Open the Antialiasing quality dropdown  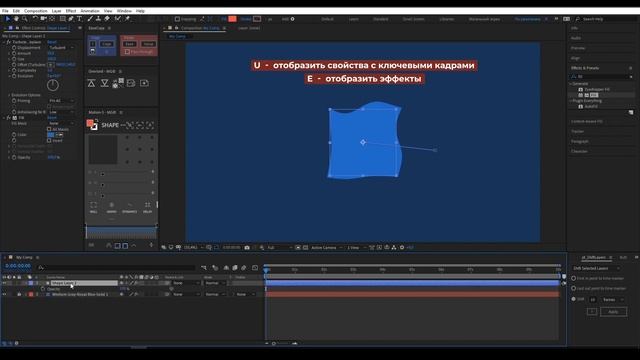pyautogui.click(x=62, y=112)
